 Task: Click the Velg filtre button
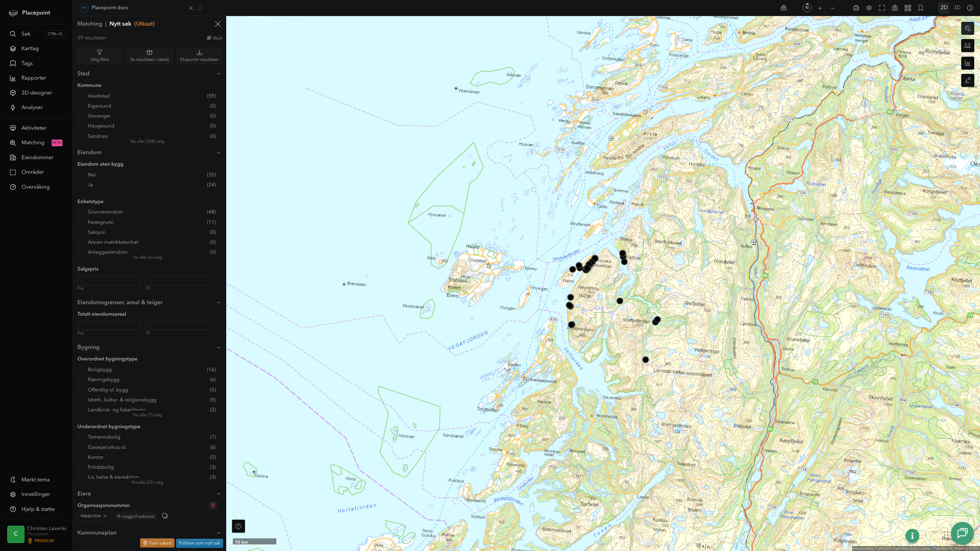click(x=100, y=56)
